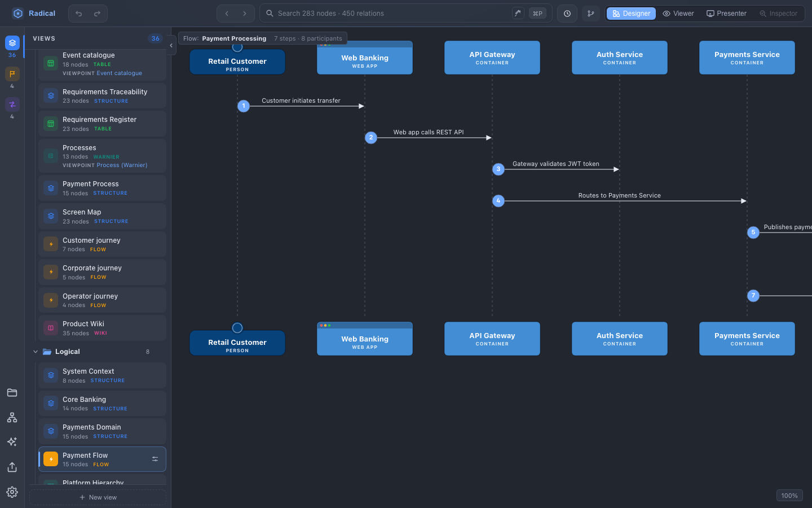Switch to Designer mode

click(x=631, y=14)
